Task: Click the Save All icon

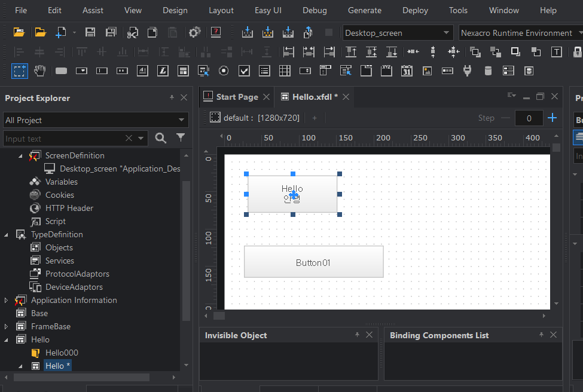Action: 111,33
